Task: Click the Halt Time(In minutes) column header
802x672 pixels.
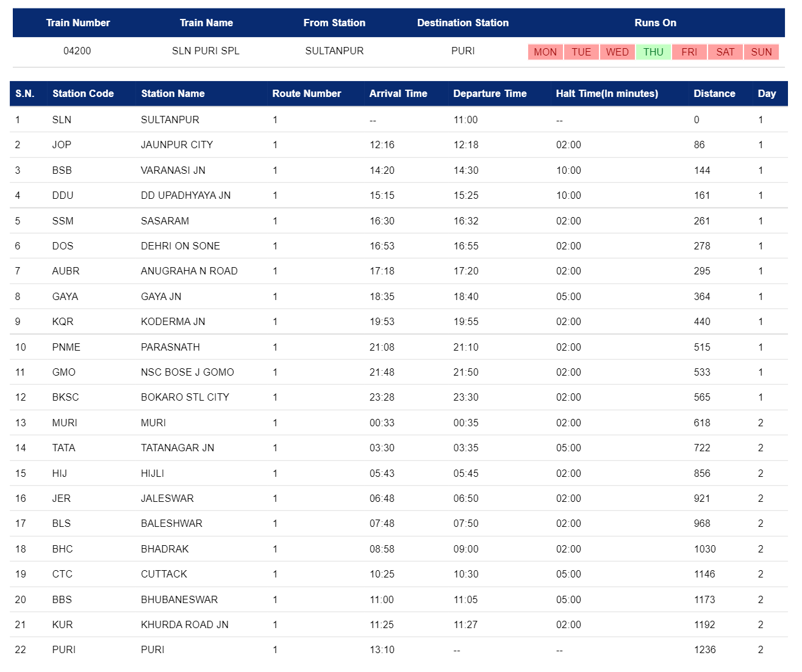Action: [607, 93]
